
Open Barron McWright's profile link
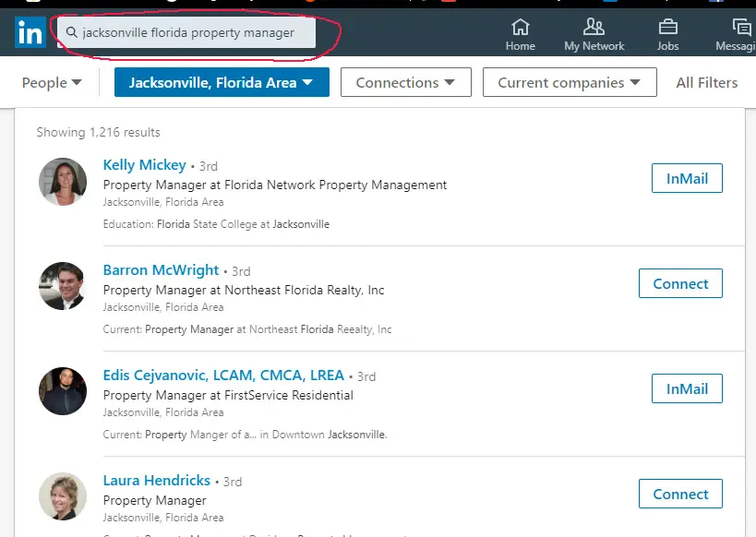[161, 270]
